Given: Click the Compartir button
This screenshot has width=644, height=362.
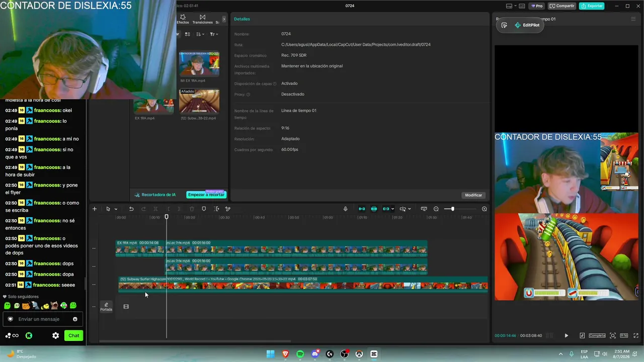Looking at the screenshot, I should pos(562,6).
